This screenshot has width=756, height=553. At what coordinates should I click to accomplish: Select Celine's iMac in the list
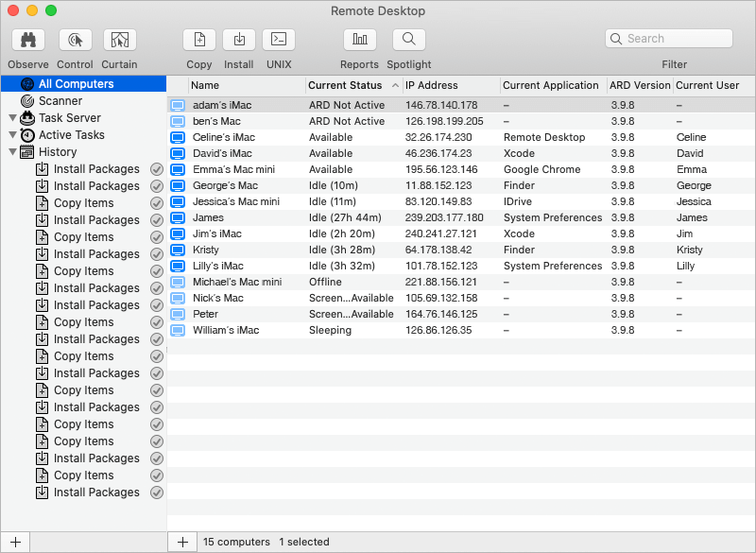223,137
